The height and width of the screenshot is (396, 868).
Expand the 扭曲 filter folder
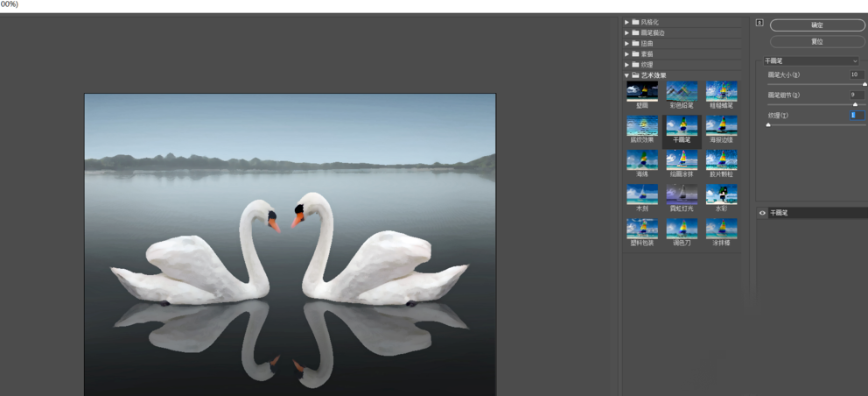click(626, 43)
